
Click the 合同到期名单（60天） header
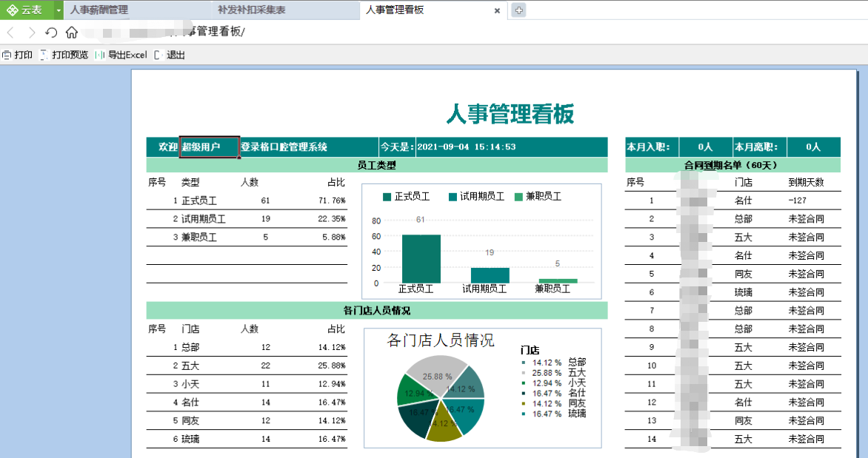pos(733,165)
